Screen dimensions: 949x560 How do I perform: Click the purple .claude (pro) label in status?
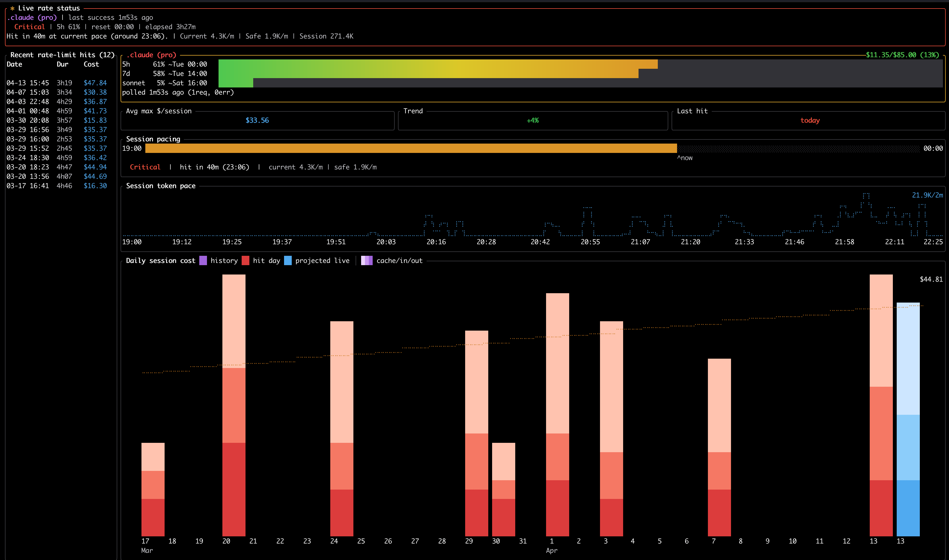point(32,17)
